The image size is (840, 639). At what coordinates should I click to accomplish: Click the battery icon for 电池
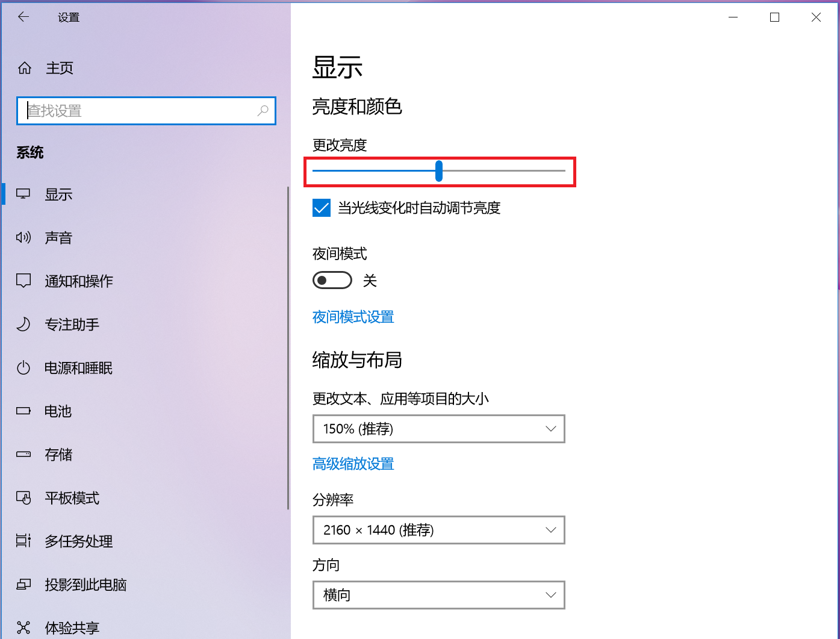[x=23, y=411]
